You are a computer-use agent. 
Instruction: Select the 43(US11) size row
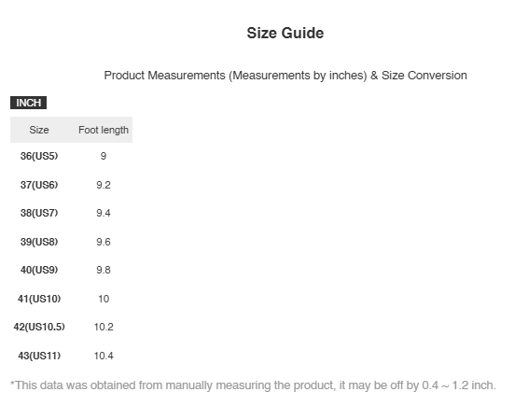point(72,356)
